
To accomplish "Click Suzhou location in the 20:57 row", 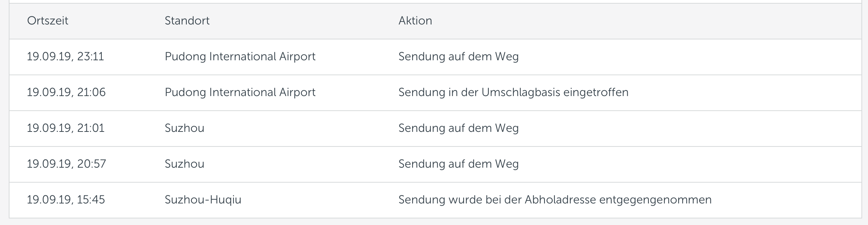I will [x=184, y=164].
